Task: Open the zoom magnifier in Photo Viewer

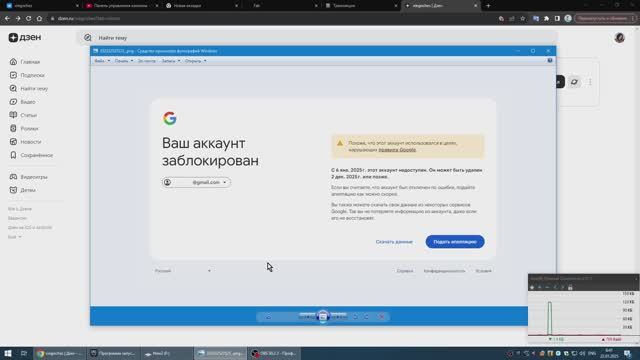Action: point(269,317)
